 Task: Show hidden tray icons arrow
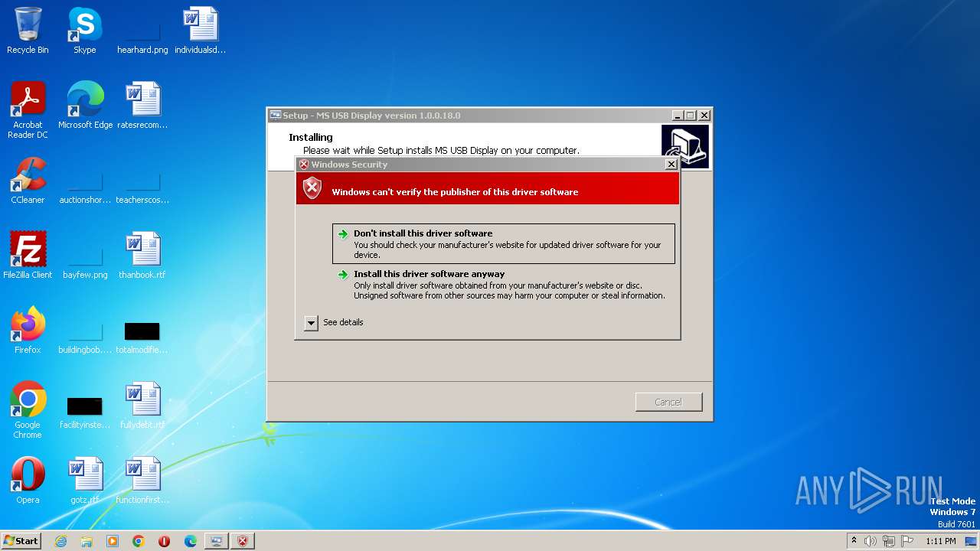[854, 541]
